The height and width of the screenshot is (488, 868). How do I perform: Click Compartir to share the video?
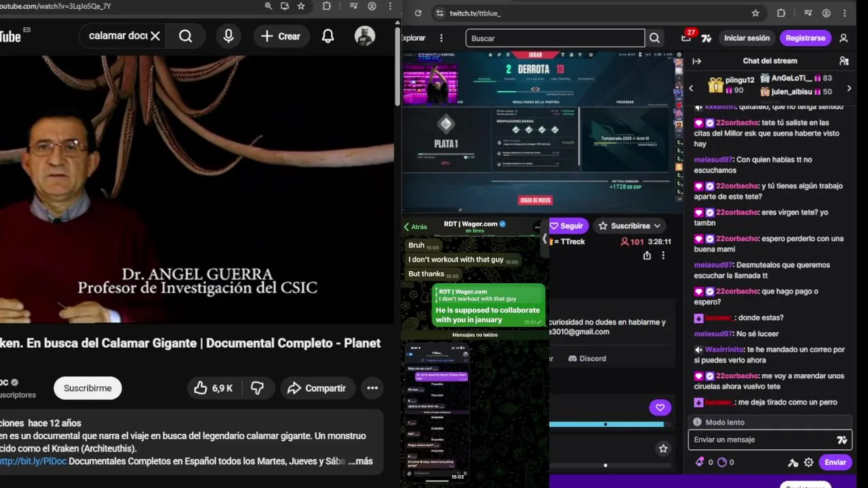pos(317,388)
